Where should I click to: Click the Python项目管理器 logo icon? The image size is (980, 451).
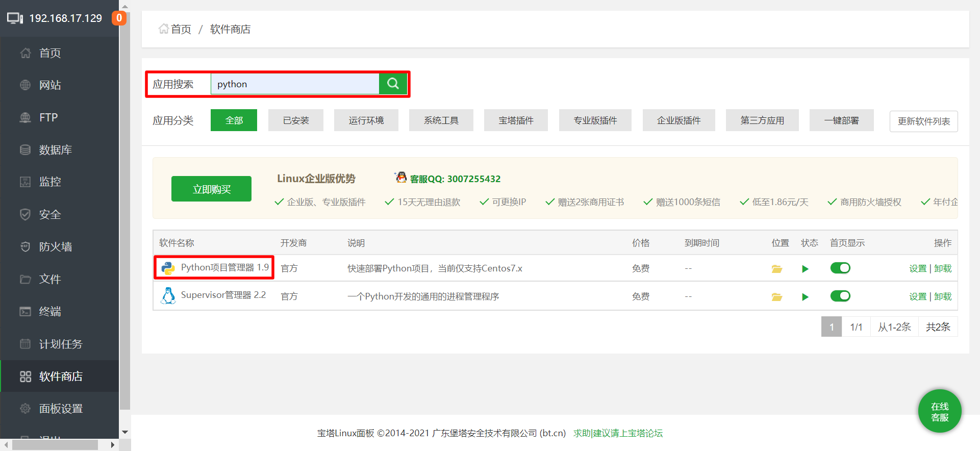coord(168,268)
